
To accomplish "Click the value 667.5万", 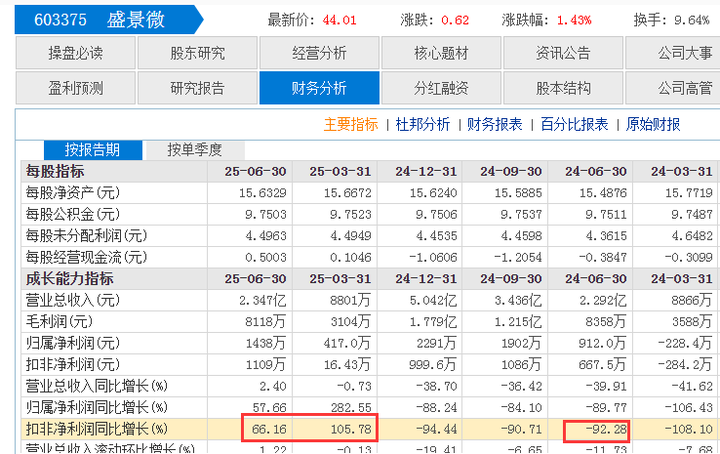I will click(603, 365).
